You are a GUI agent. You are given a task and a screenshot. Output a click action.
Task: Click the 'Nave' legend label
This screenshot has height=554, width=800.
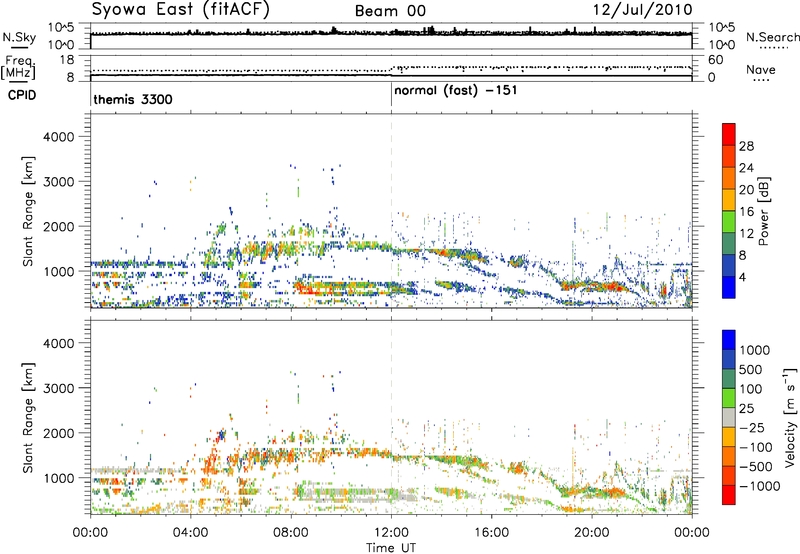click(761, 70)
